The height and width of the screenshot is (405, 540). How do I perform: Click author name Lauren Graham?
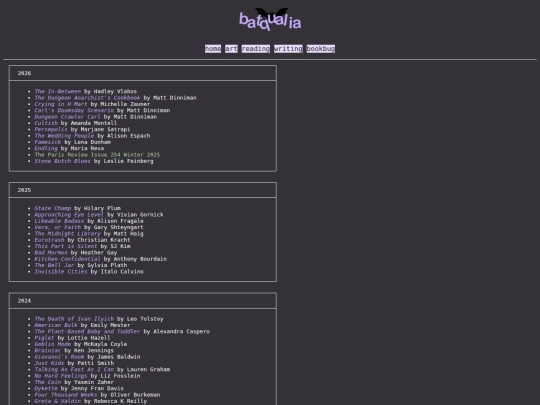148,369
